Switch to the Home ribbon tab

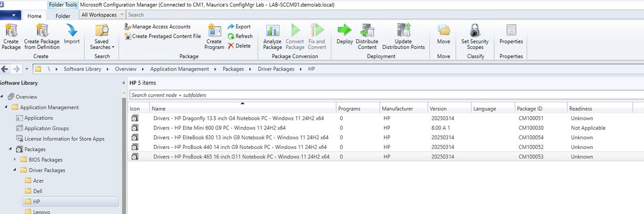35,16
